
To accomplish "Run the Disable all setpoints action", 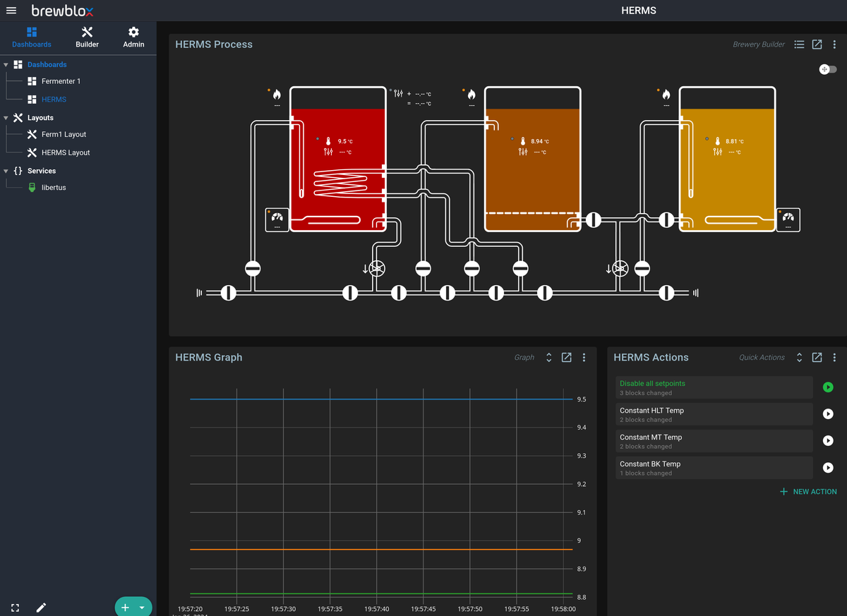I will tap(828, 387).
